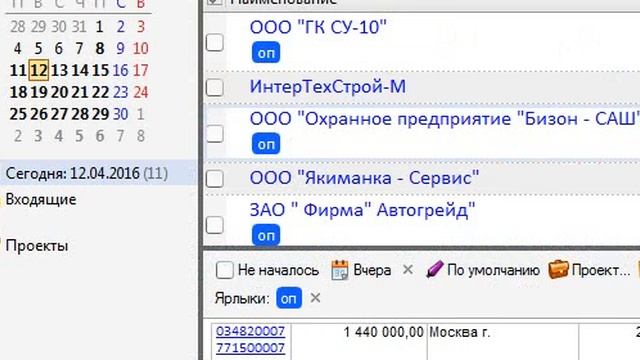
Task: Open link 771500007 in the table
Action: [x=250, y=348]
